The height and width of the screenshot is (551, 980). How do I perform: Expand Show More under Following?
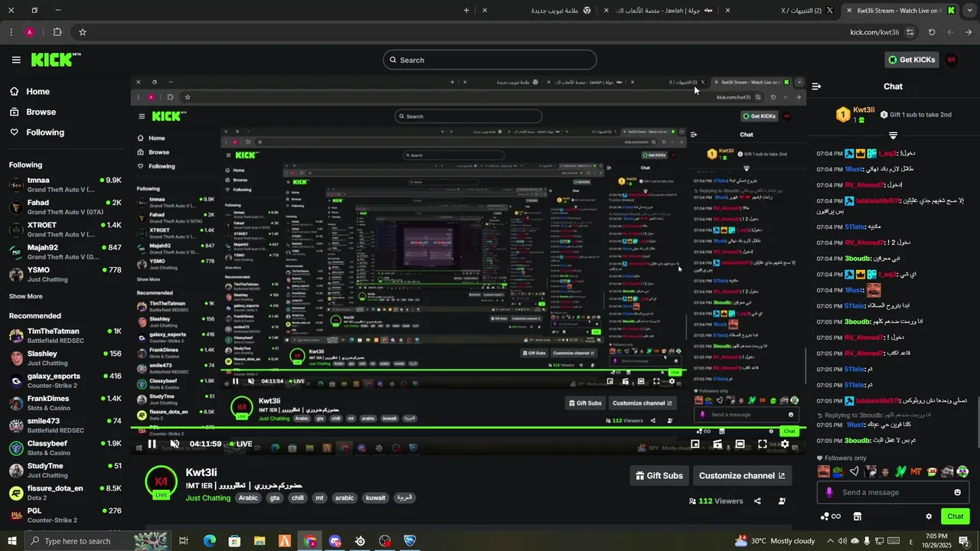pos(26,296)
